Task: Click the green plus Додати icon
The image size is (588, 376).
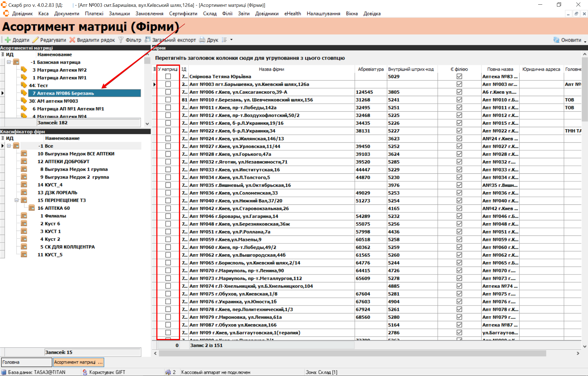Action: pyautogui.click(x=8, y=40)
